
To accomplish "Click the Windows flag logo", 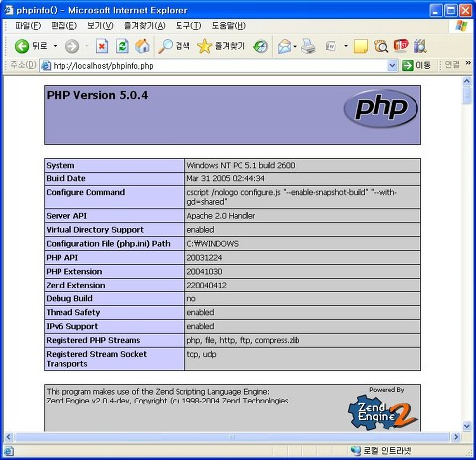I will [462, 26].
